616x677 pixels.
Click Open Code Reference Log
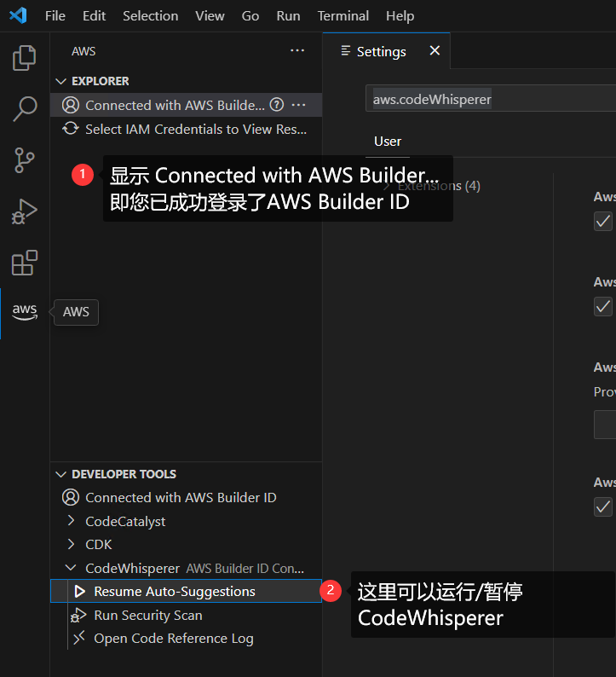(174, 639)
